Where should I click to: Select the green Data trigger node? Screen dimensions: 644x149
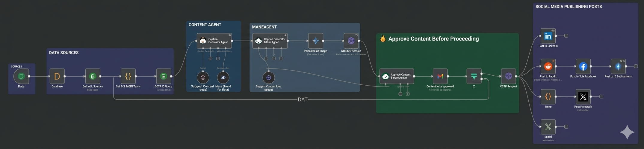pos(21,76)
